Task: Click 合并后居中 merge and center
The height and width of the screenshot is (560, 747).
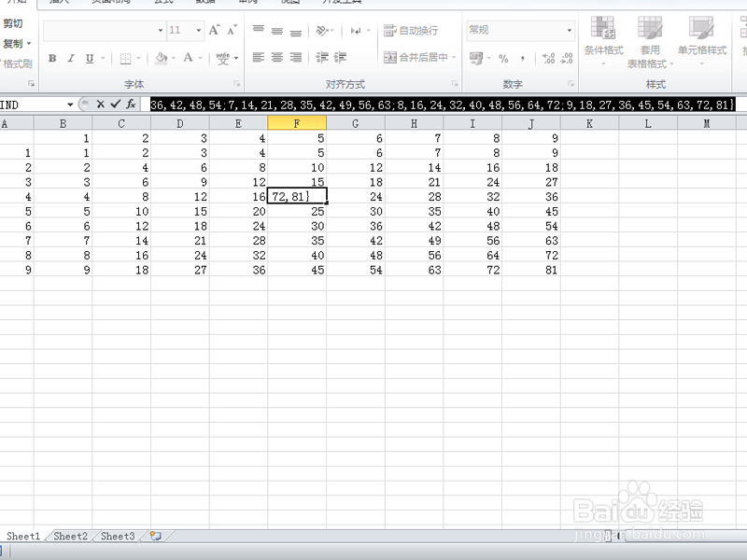Action: point(416,57)
